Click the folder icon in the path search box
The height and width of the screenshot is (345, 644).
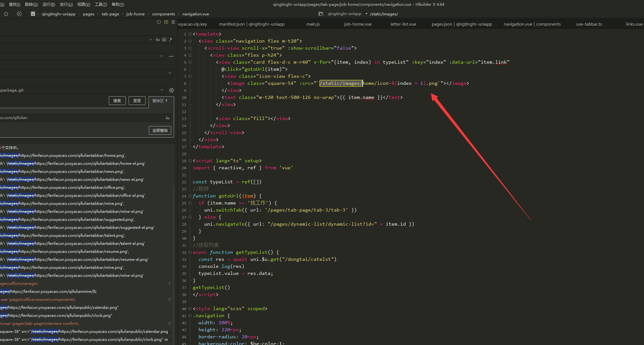click(x=321, y=14)
